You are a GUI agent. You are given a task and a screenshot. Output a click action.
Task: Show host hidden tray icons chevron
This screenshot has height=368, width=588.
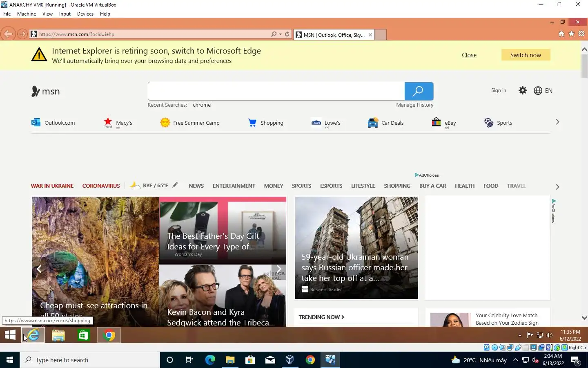515,360
